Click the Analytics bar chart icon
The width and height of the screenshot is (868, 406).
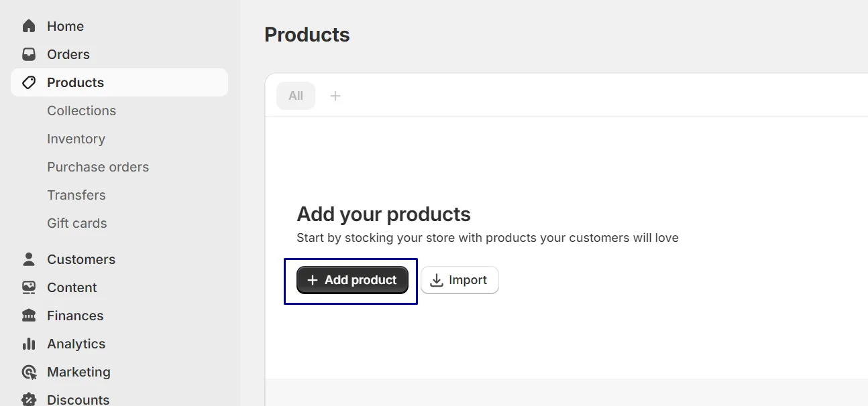pos(29,344)
